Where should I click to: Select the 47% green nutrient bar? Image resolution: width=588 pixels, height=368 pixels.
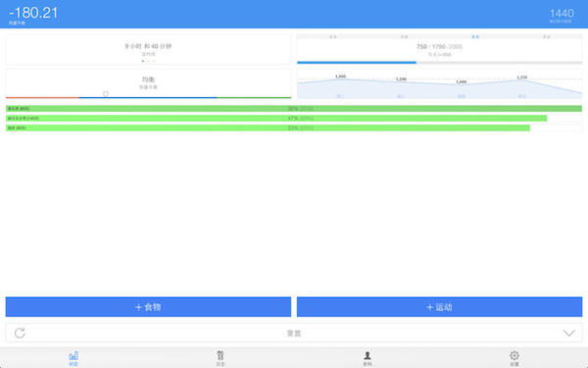click(276, 119)
